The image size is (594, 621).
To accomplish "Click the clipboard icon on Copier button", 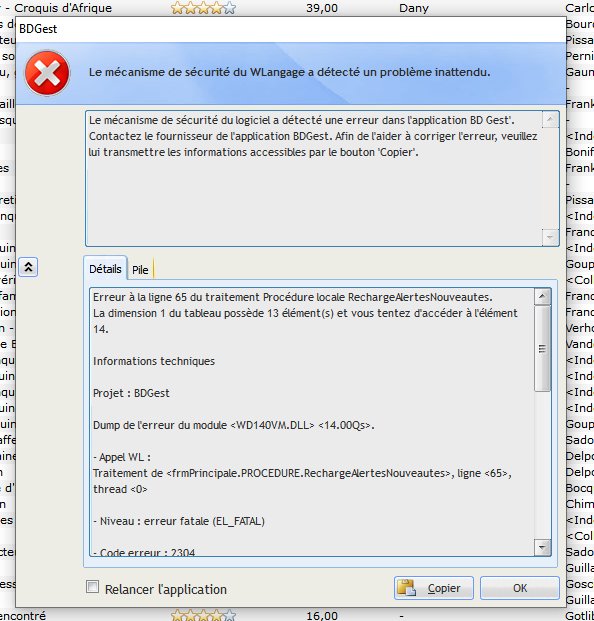I will click(407, 588).
